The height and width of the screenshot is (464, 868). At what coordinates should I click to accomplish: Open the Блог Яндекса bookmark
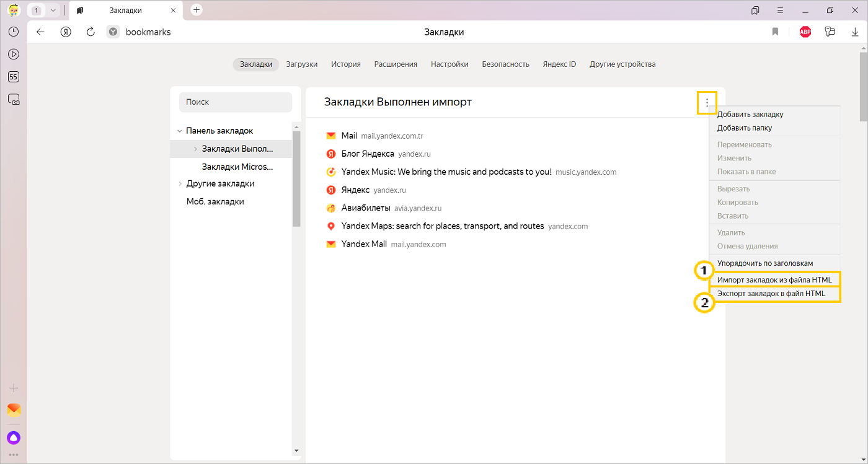click(378, 154)
